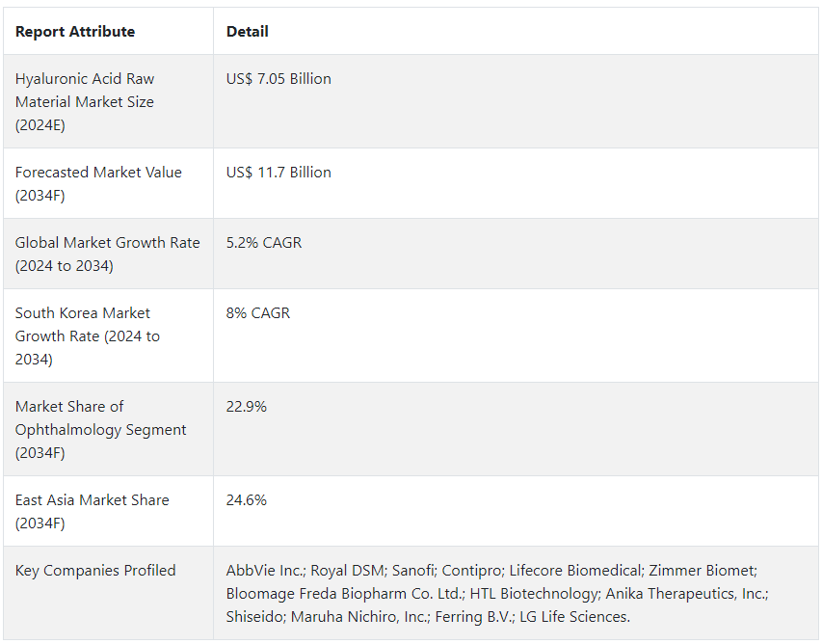Select the Global Market Growth Rate cell
822x644 pixels.
point(108,254)
